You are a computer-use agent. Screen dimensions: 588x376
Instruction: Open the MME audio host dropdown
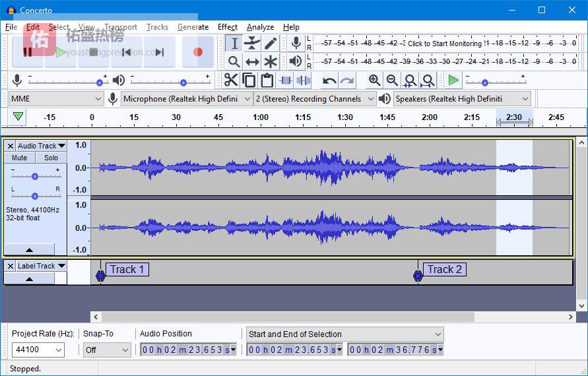tap(56, 99)
